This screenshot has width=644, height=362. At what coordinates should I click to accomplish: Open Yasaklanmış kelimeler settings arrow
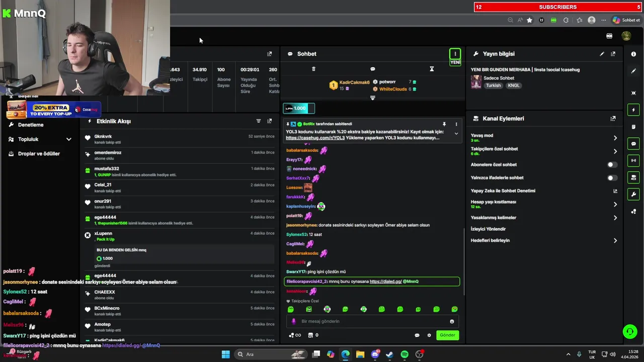point(615,218)
